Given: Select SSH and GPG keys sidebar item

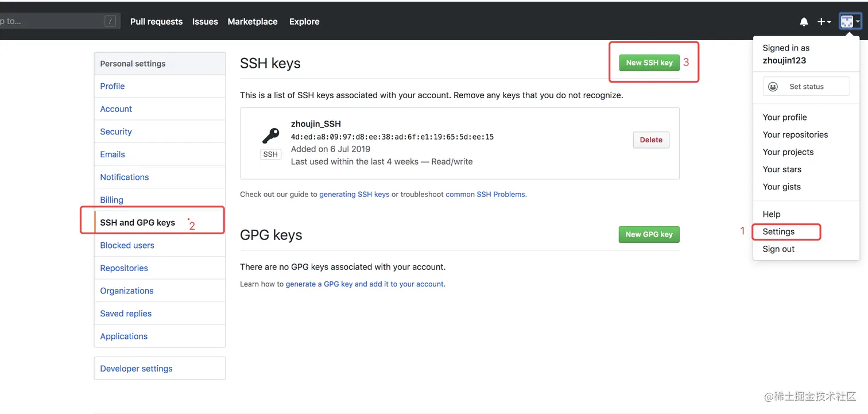Looking at the screenshot, I should pyautogui.click(x=160, y=222).
